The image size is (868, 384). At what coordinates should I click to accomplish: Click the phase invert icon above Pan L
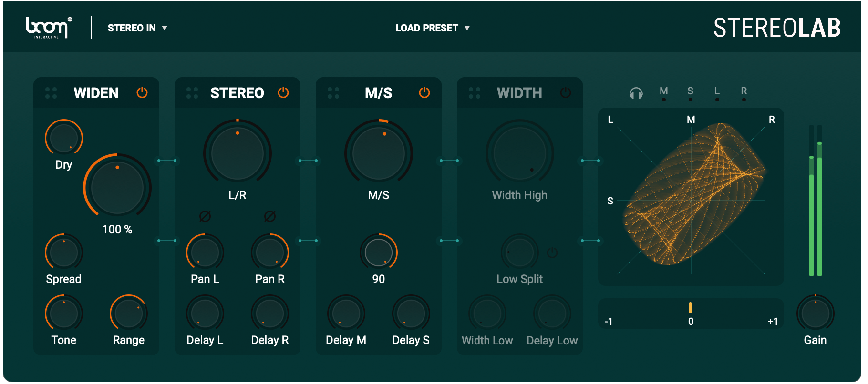[205, 216]
